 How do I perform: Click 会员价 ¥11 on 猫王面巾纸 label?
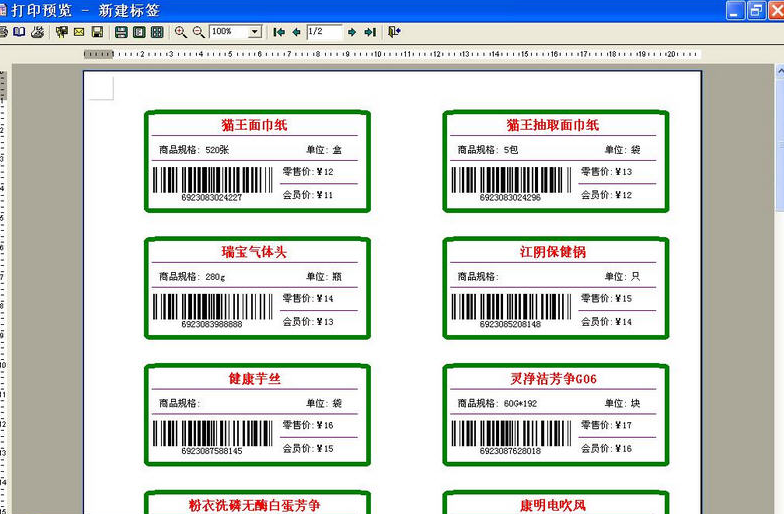[308, 195]
